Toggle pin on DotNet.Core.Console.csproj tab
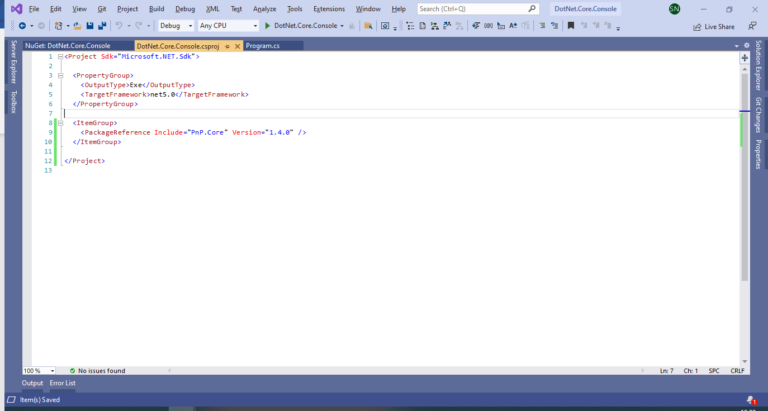 (x=227, y=46)
